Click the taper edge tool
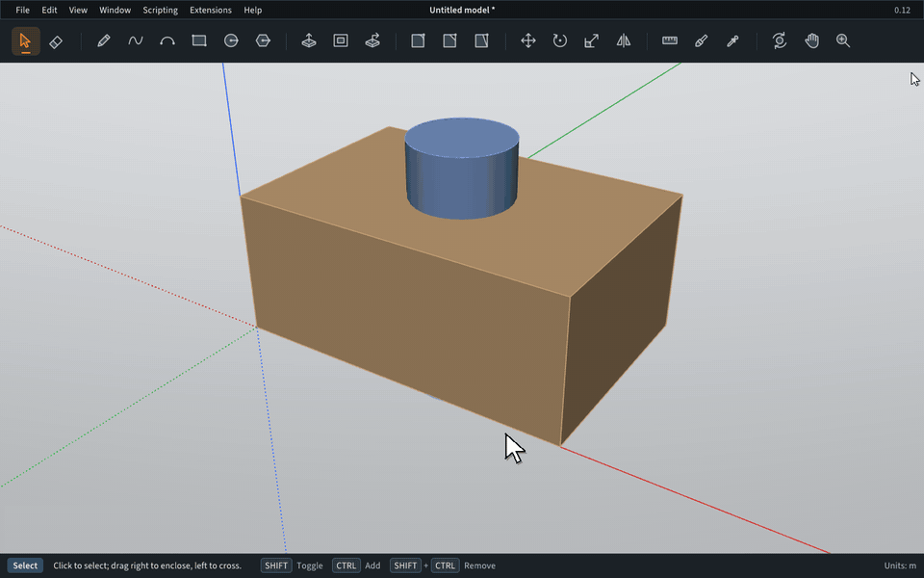 point(481,40)
